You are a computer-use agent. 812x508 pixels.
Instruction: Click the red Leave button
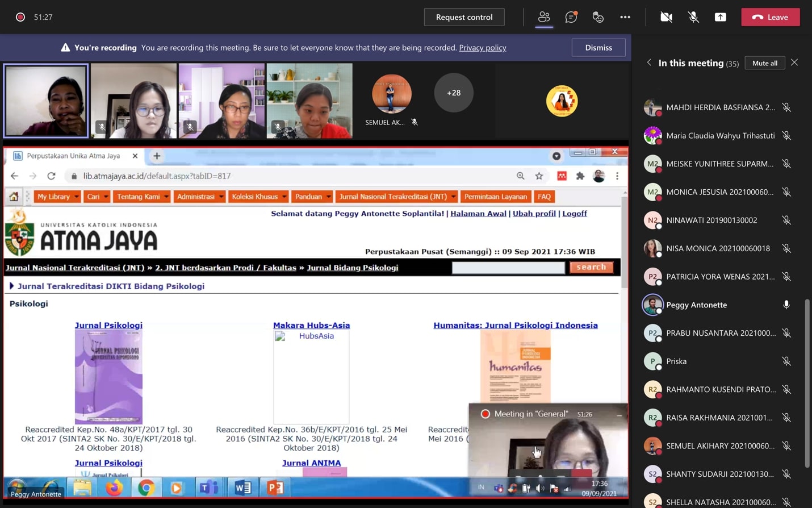coord(770,17)
